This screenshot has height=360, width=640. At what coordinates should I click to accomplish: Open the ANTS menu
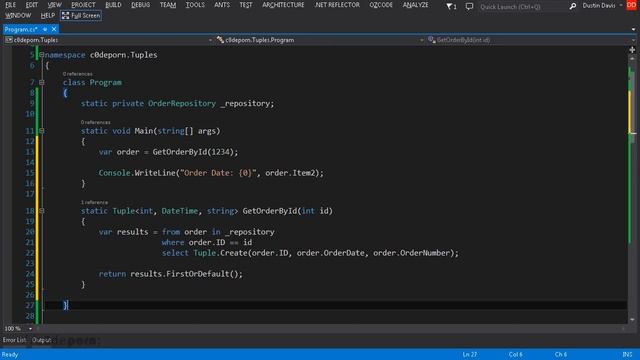[222, 5]
